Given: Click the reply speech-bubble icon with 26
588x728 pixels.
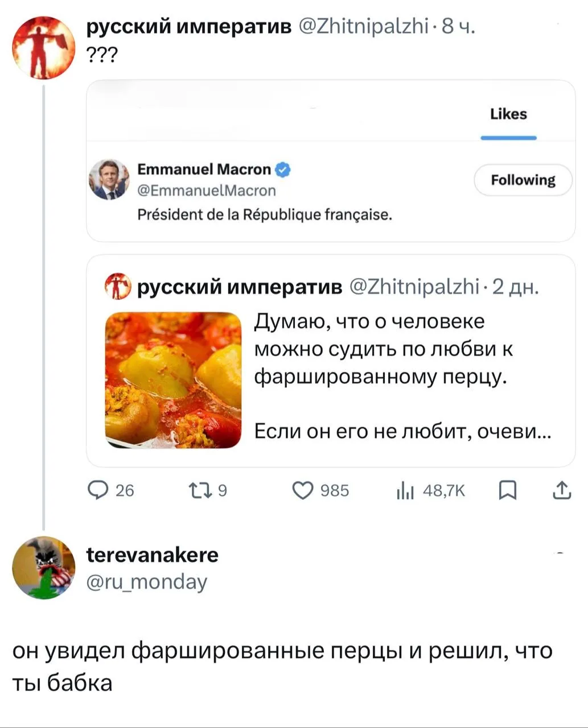Looking at the screenshot, I should coord(98,490).
